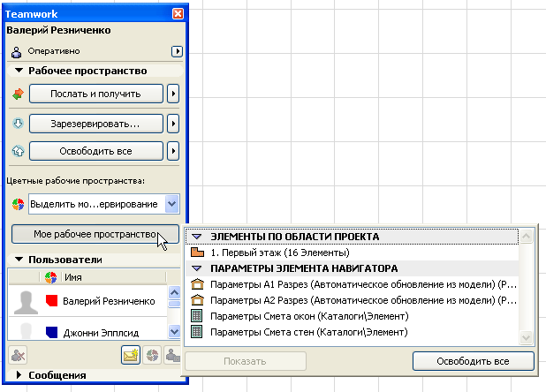This screenshot has width=546, height=392.
Task: Click the Мое рабочее пространство button
Action: 95,234
